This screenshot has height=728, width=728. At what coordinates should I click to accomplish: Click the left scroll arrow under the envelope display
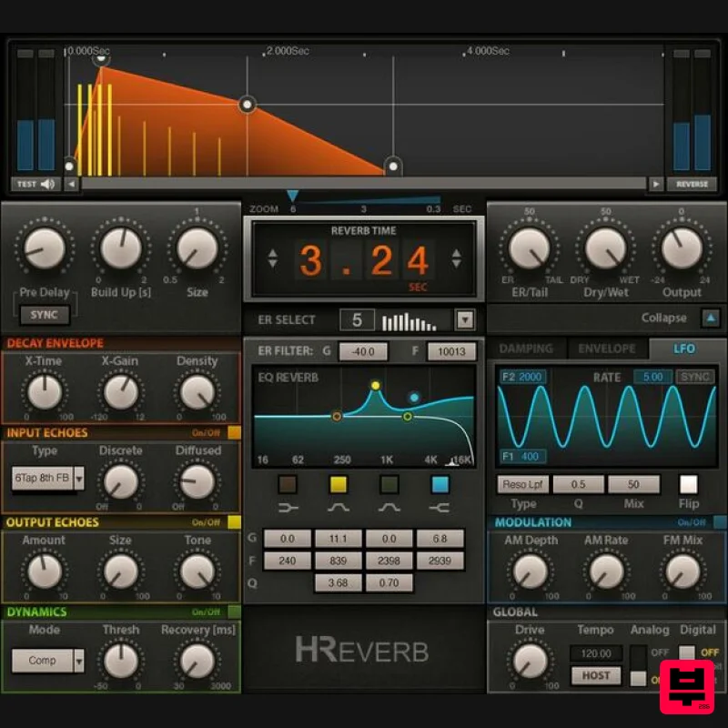coord(71,185)
